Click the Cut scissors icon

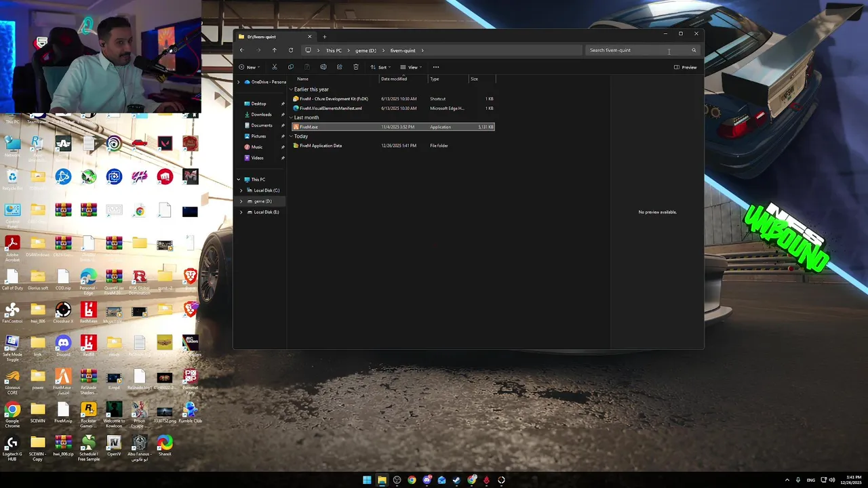tap(274, 67)
